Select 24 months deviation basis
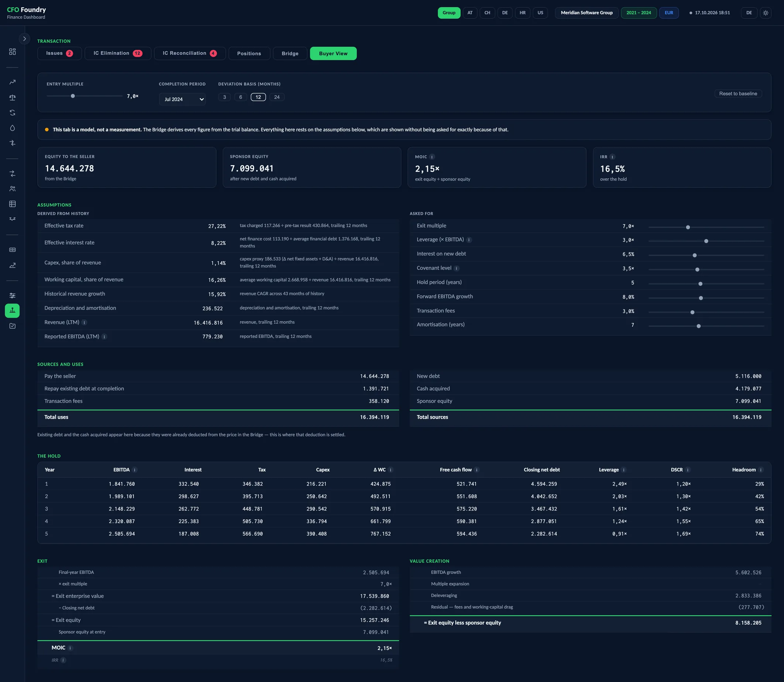The width and height of the screenshot is (784, 682). pos(277,97)
